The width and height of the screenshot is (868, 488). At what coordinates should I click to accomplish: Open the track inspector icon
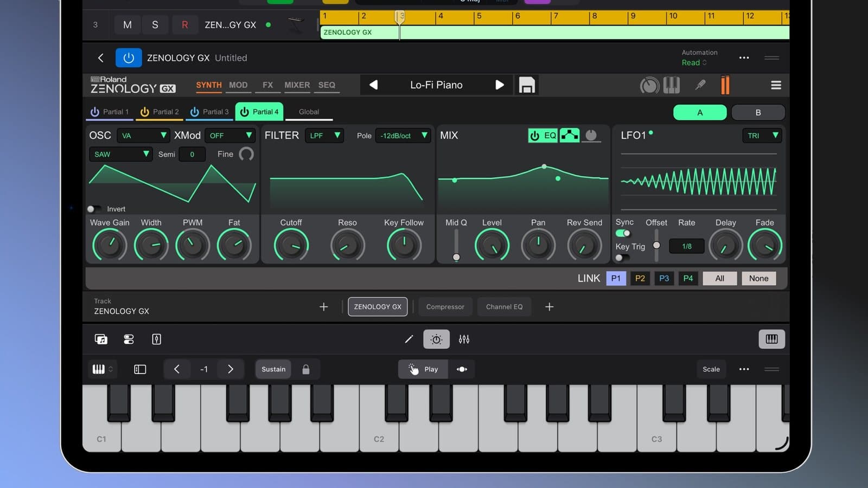click(129, 339)
